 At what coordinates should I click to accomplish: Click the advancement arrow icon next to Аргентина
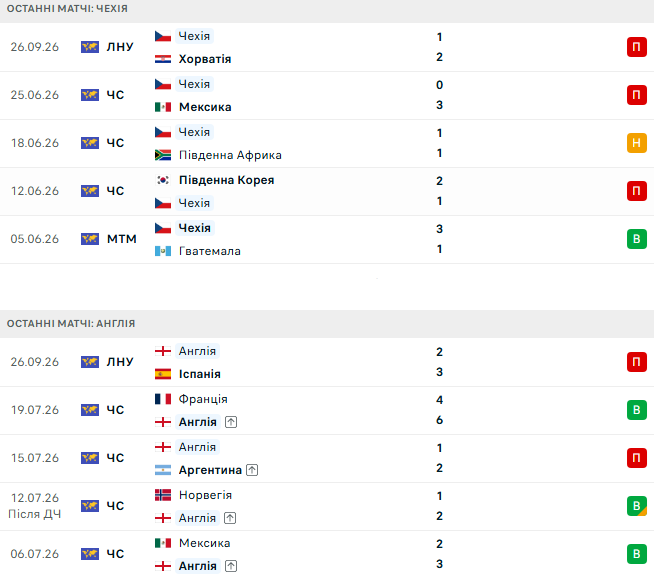click(252, 470)
